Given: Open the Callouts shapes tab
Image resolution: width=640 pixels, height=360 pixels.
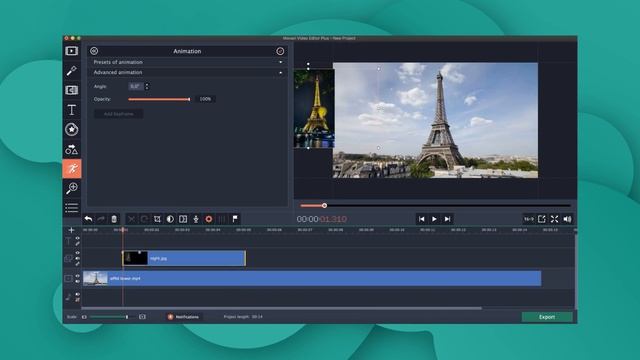Looking at the screenshot, I should pos(72,149).
